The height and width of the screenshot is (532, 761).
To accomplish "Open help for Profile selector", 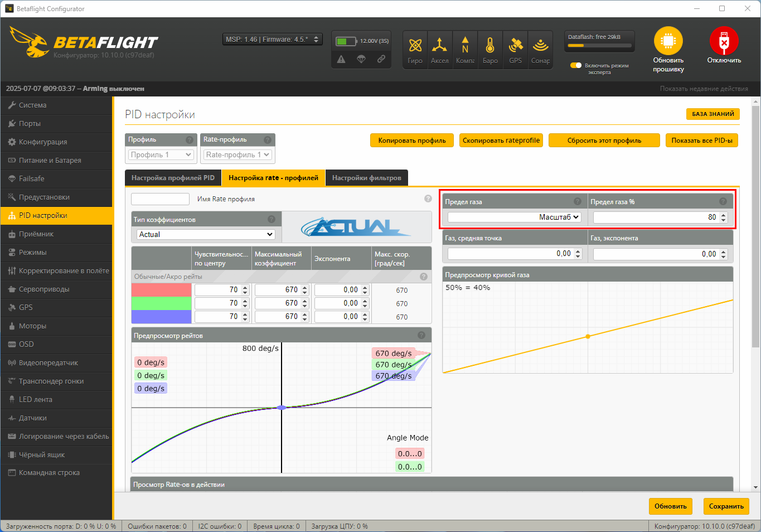I will coord(190,140).
